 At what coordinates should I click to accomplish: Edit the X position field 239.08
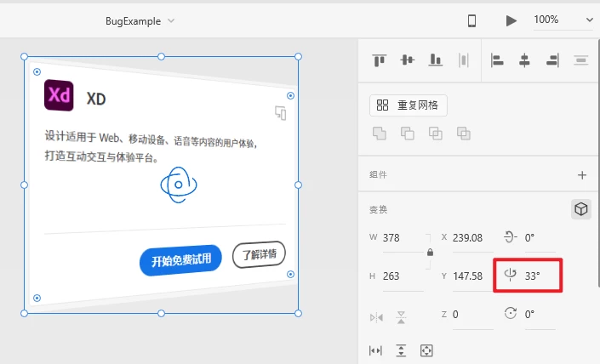click(472, 238)
